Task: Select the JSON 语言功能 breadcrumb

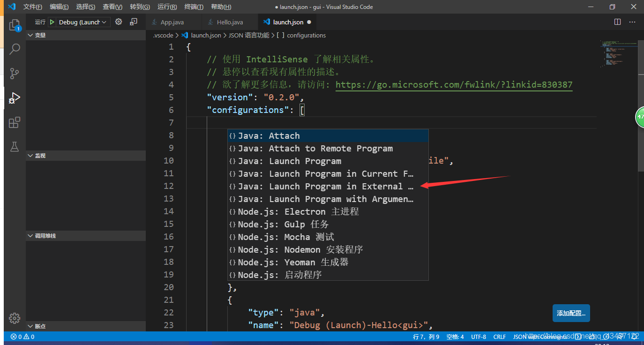Action: tap(249, 35)
